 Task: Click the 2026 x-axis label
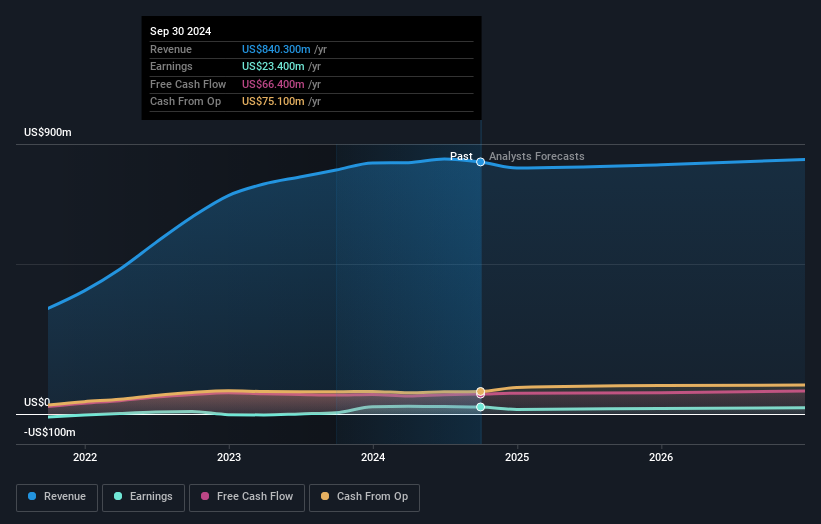[x=661, y=457]
